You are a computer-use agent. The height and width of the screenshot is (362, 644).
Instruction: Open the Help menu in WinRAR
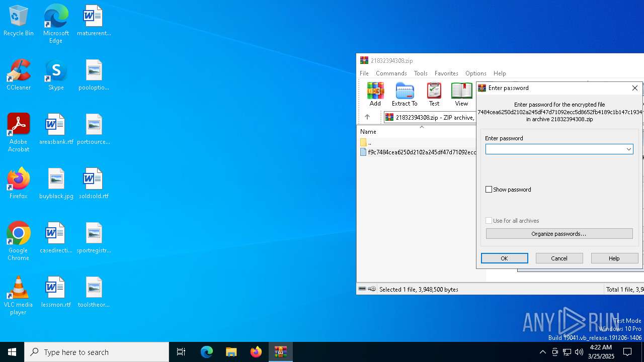(x=500, y=73)
